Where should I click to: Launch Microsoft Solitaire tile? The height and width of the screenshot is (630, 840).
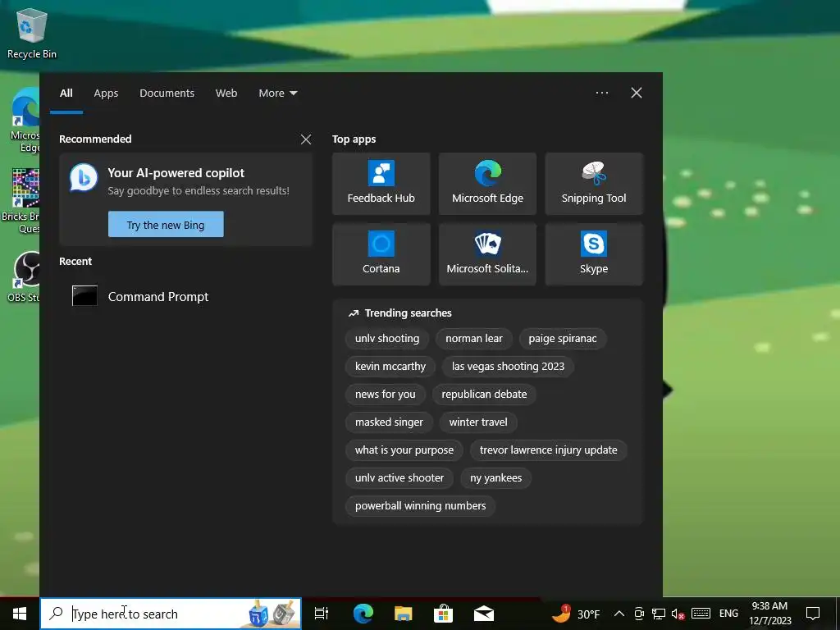coord(487,254)
